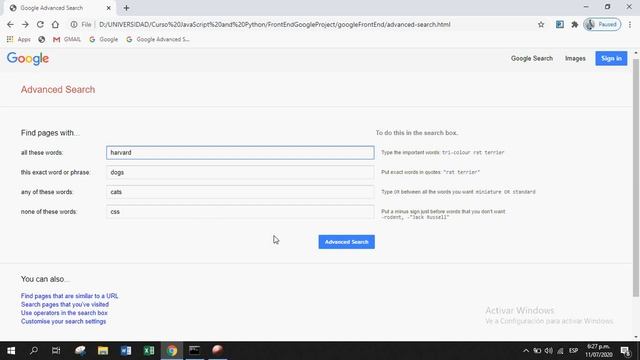Click the 'none of these words' field
The image size is (640, 360).
[240, 212]
